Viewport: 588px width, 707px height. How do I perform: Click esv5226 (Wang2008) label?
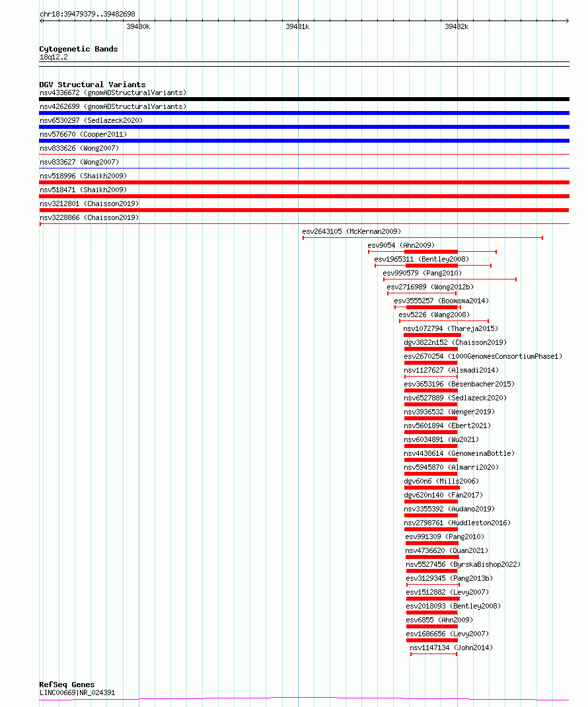tap(434, 315)
